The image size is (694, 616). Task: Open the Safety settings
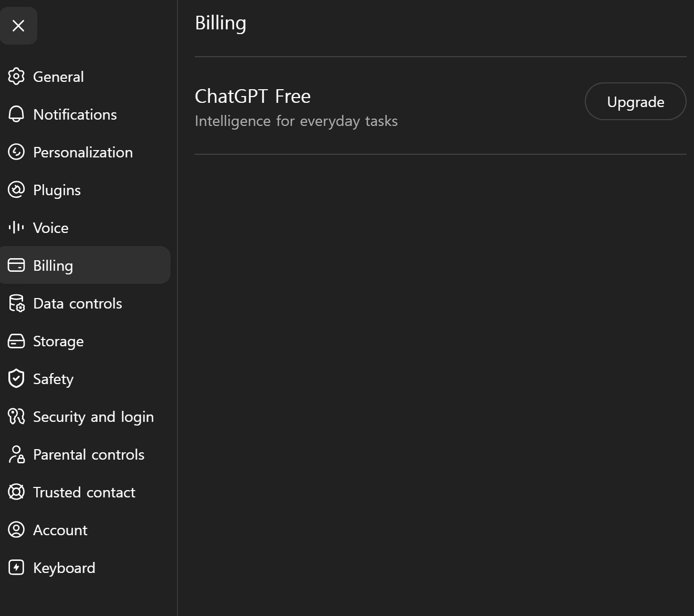[85, 379]
